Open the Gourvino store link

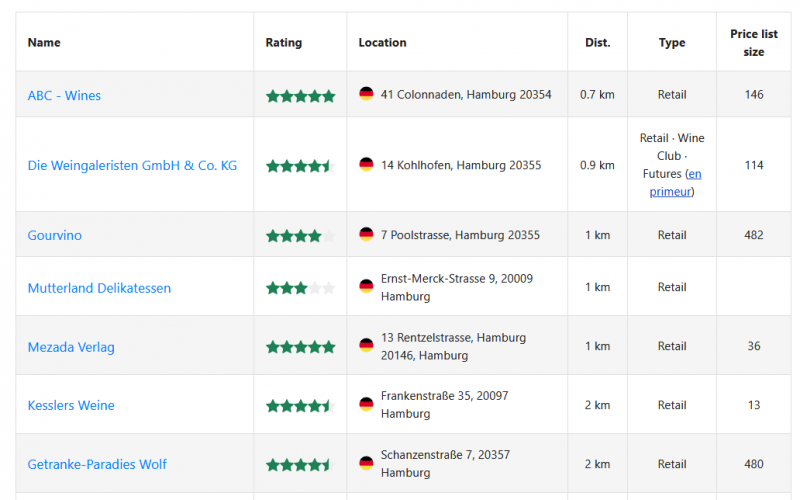[x=55, y=235]
